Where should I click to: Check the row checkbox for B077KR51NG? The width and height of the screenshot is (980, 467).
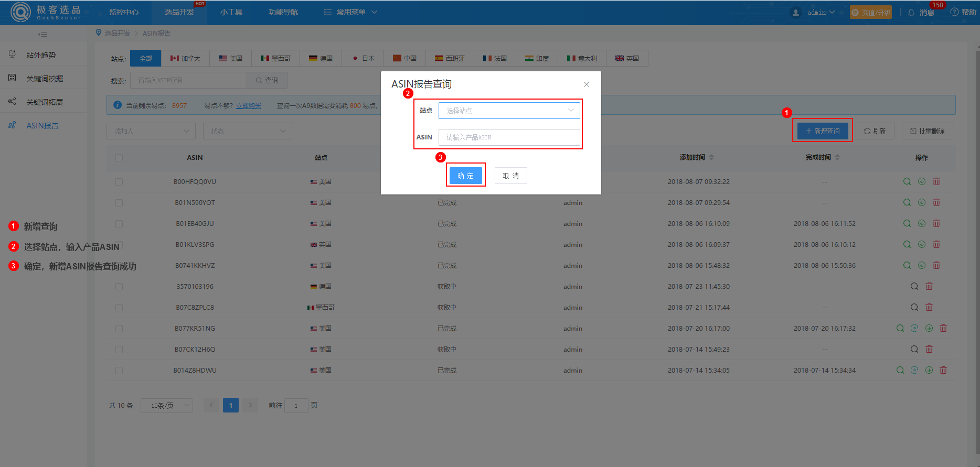tap(119, 328)
